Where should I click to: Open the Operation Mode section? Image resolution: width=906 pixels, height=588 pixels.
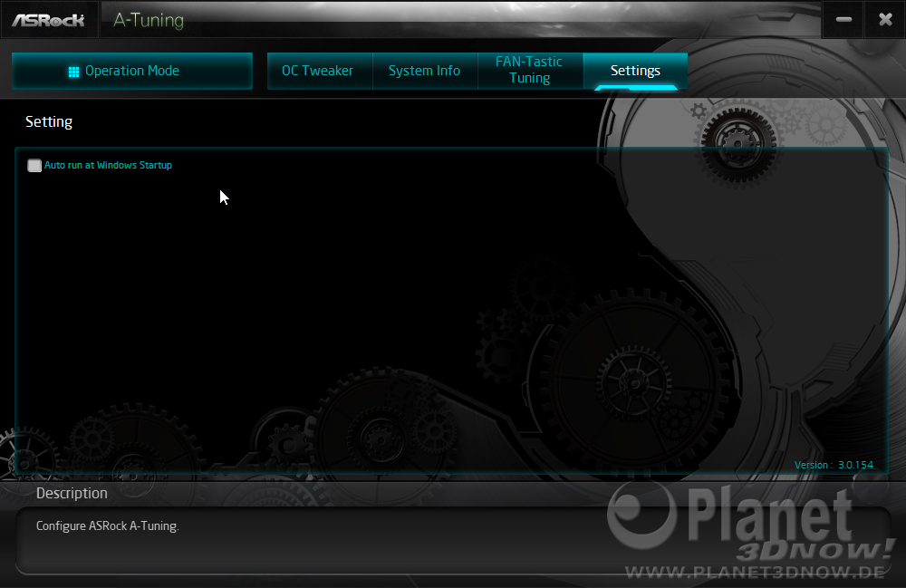pos(131,71)
